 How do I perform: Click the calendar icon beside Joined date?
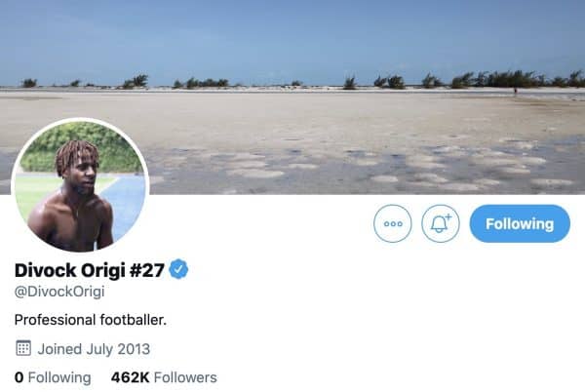tap(23, 348)
